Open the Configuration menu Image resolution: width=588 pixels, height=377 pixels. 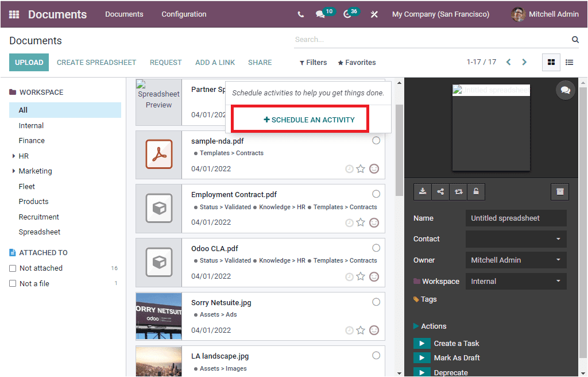tap(184, 14)
